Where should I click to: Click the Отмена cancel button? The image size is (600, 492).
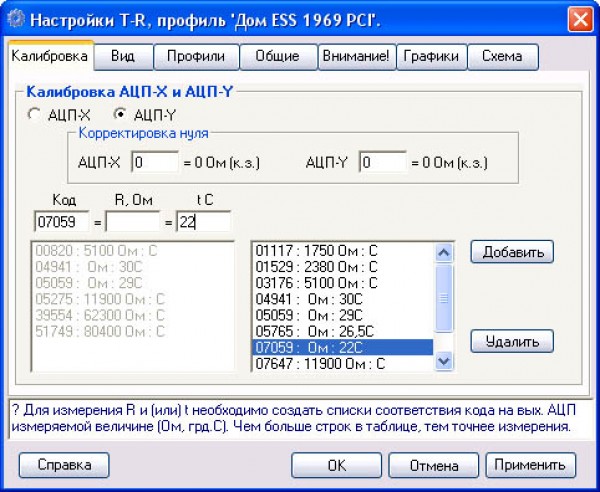(x=433, y=465)
